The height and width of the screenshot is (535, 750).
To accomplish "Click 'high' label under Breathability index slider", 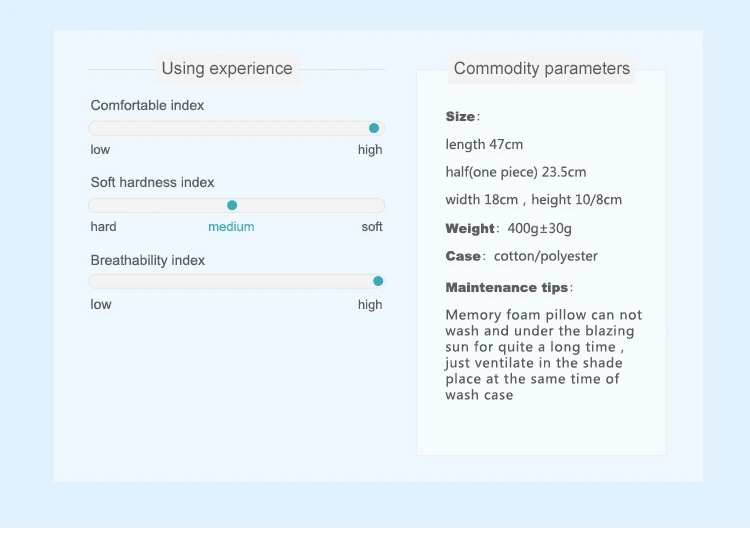I will click(370, 305).
